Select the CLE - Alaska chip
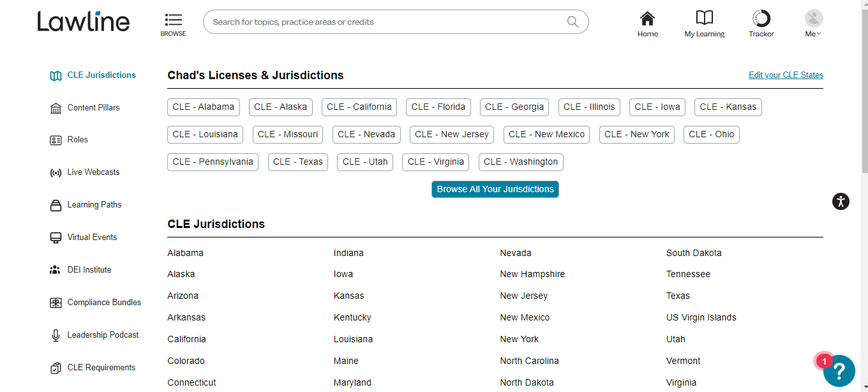Viewport: 868px width, 392px height. (x=281, y=107)
